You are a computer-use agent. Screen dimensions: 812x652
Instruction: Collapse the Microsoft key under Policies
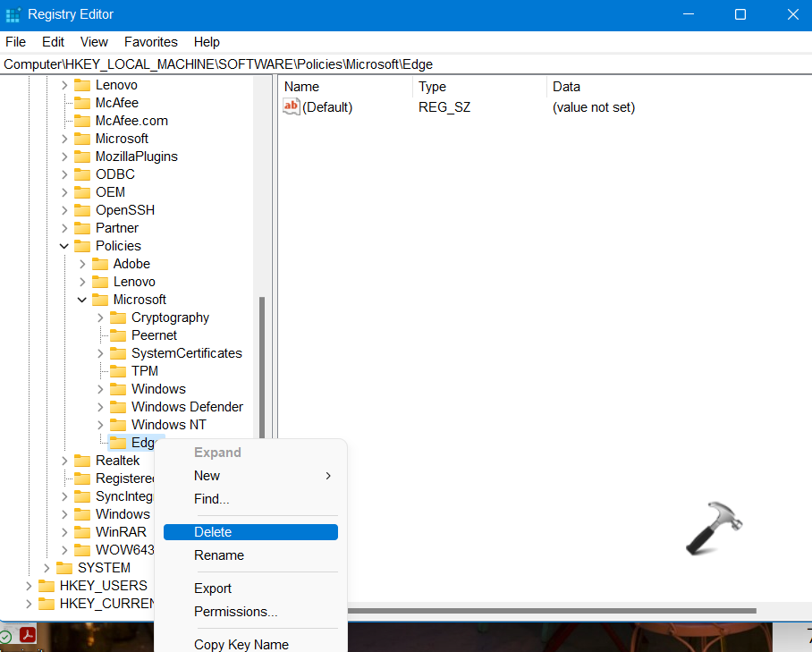coord(81,299)
